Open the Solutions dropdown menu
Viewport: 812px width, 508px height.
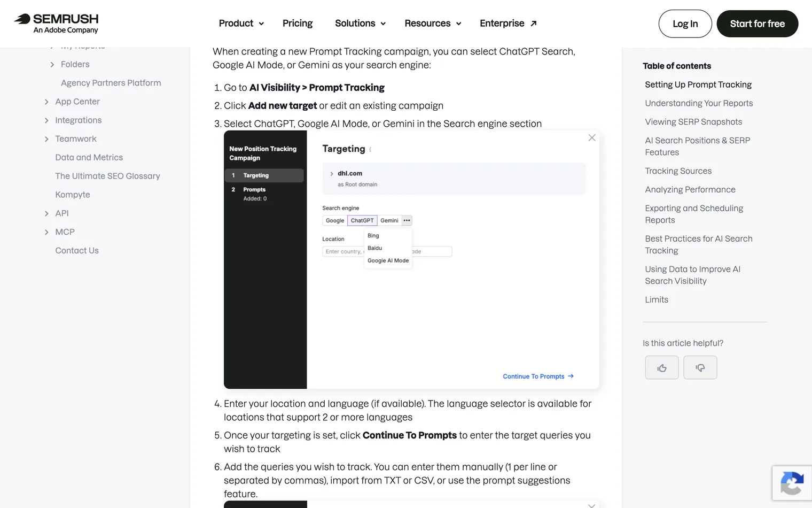pos(360,24)
